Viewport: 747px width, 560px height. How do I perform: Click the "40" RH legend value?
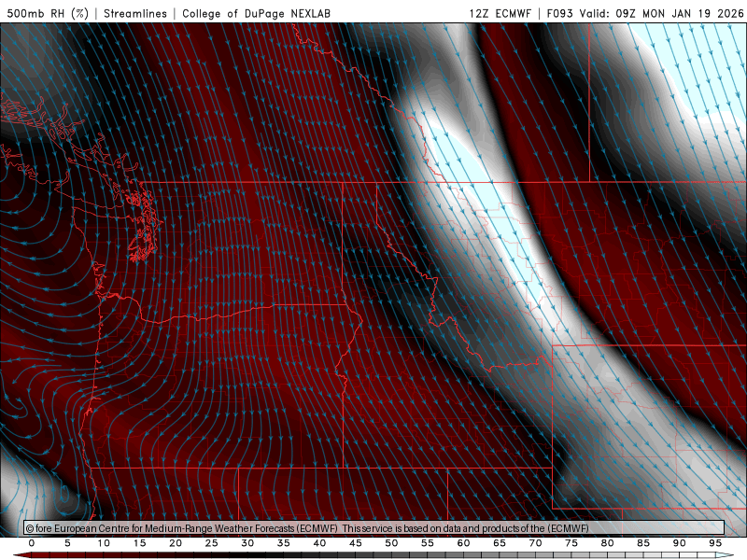tap(319, 543)
